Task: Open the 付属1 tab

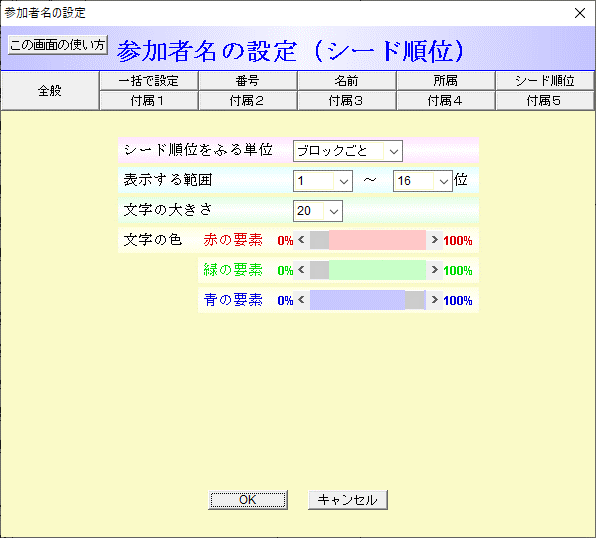Action: (x=149, y=101)
